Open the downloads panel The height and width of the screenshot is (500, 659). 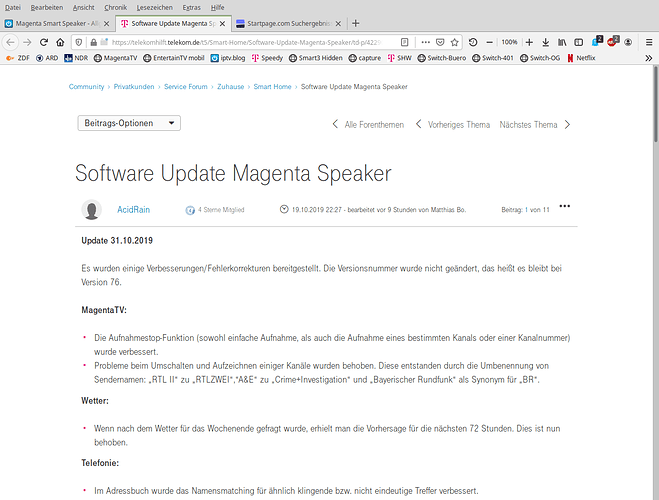[546, 42]
